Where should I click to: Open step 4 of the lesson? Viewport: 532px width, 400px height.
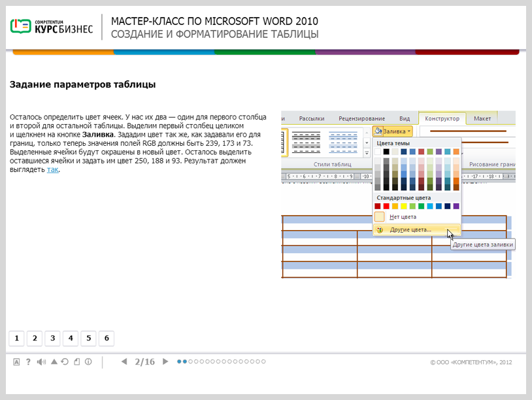pos(71,339)
